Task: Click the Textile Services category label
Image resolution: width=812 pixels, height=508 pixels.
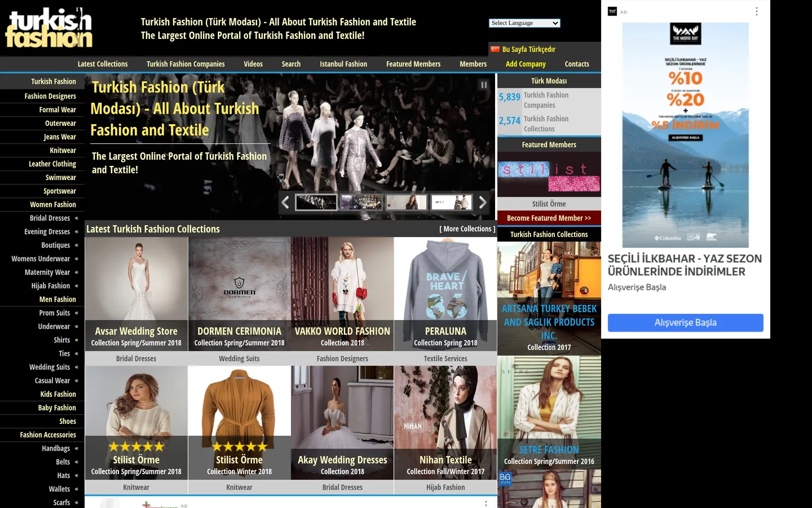Action: 445,358
